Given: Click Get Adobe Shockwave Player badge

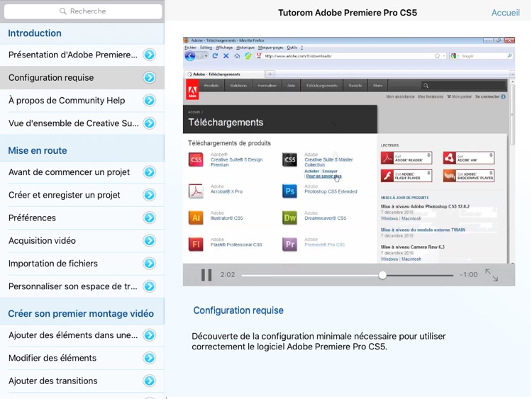Looking at the screenshot, I should pos(469,176).
